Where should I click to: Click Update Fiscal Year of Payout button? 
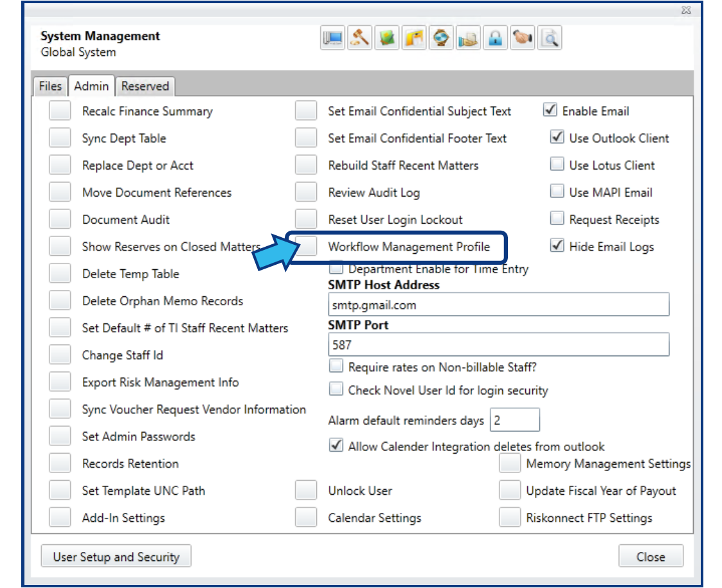(510, 490)
